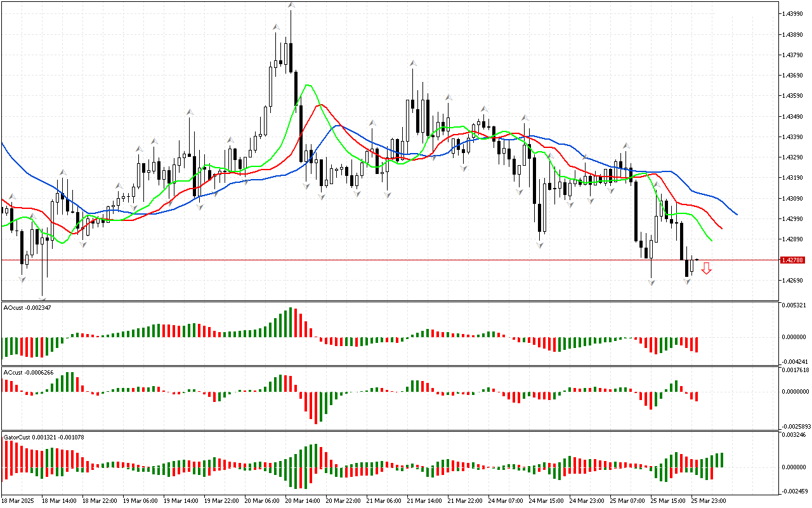Click the 1.42690 price level label
This screenshot has width=812, height=508.
click(x=793, y=281)
